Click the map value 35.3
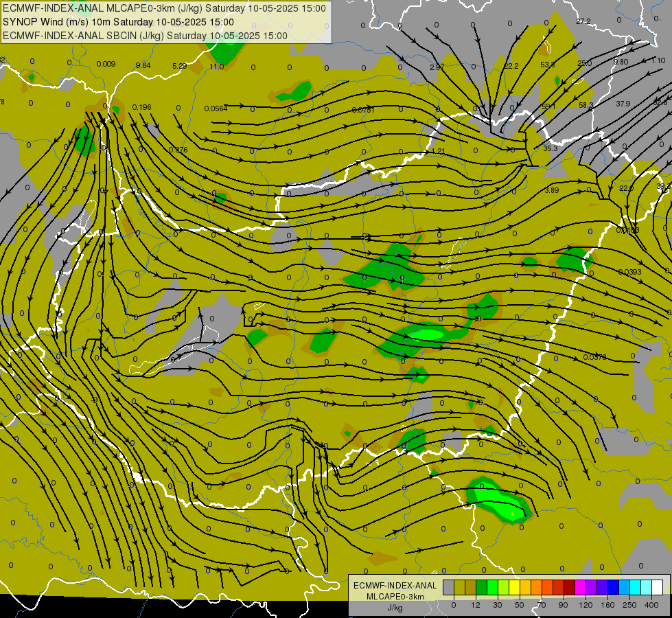This screenshot has width=672, height=618. [x=551, y=148]
